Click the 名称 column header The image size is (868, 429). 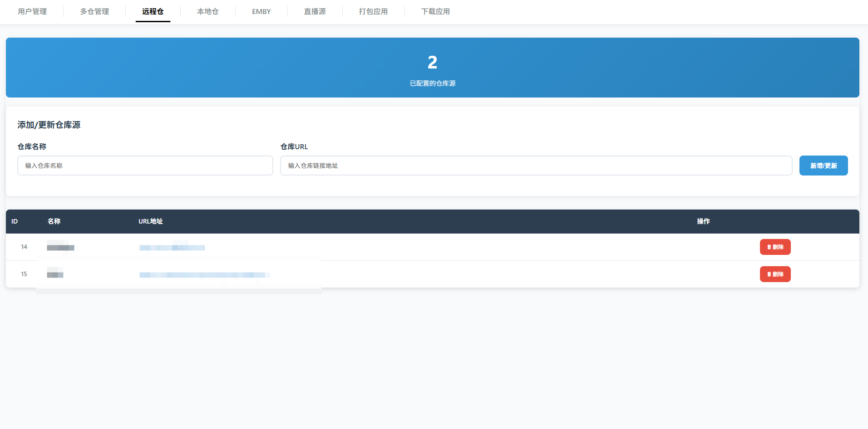54,221
